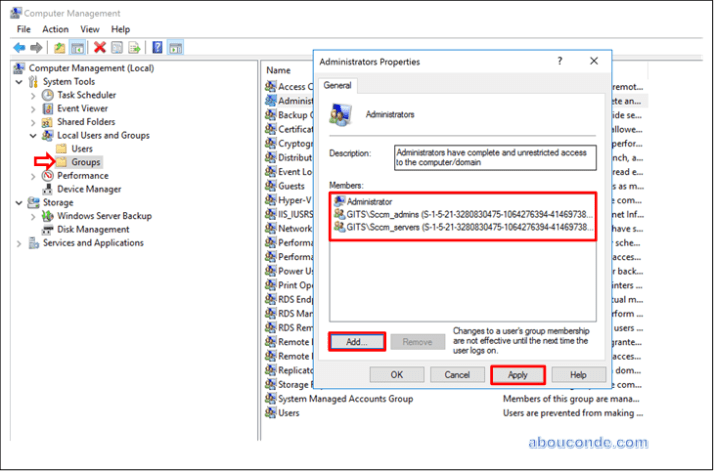Click the Up one level toolbar icon

(60, 47)
